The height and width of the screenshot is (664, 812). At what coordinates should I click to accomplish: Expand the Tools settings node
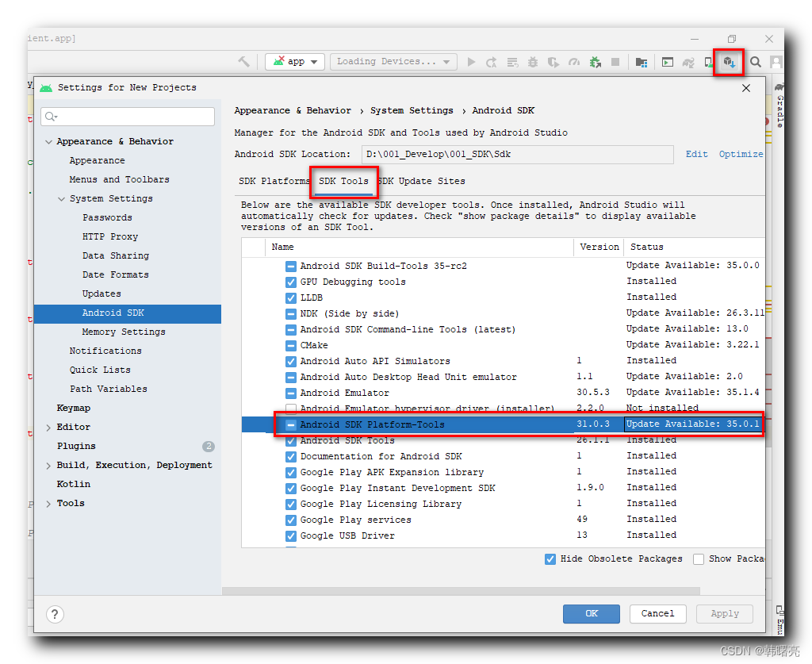coord(48,504)
